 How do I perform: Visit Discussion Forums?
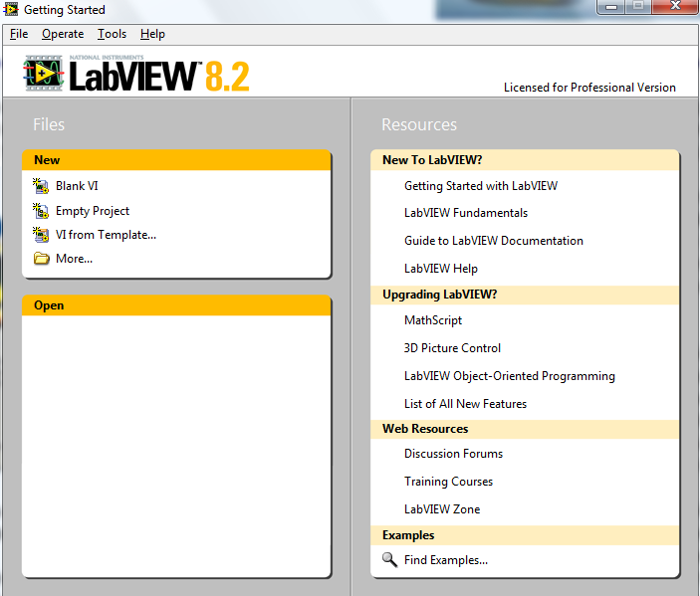click(x=453, y=454)
